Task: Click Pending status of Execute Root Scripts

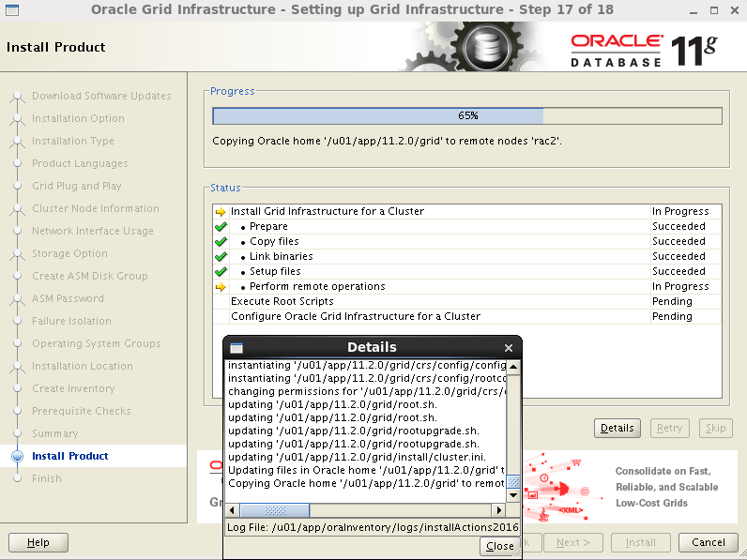Action: 672,301
